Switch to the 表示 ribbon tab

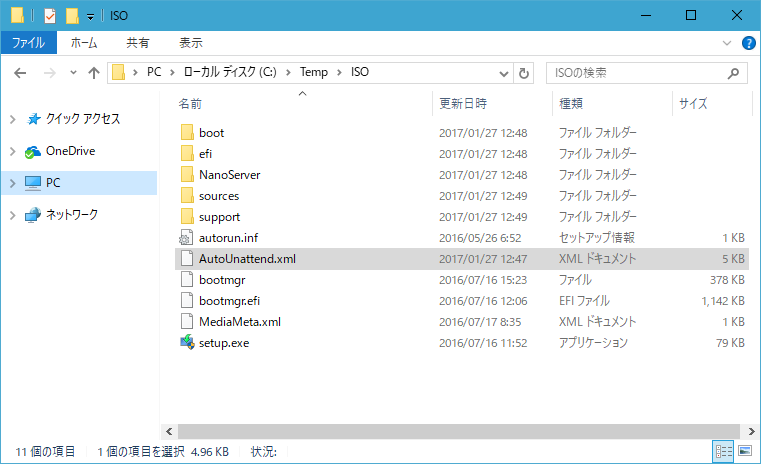pos(191,43)
